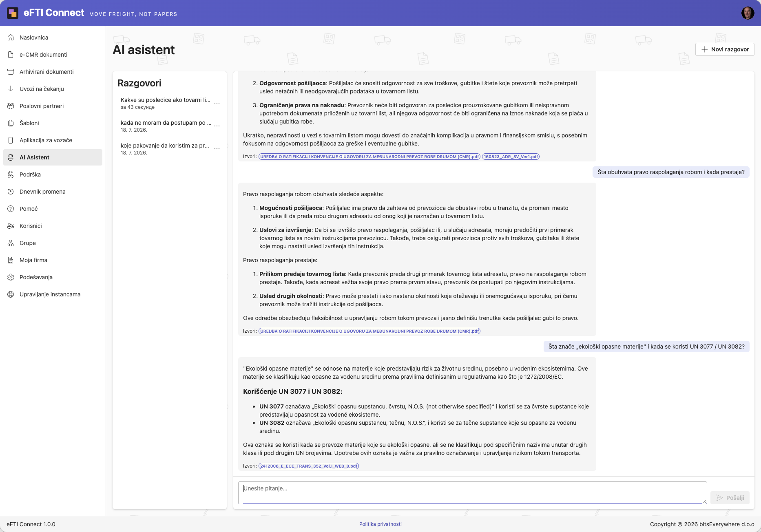Click the Pošalji send button
Screen dimensions: 761x532
coord(730,498)
